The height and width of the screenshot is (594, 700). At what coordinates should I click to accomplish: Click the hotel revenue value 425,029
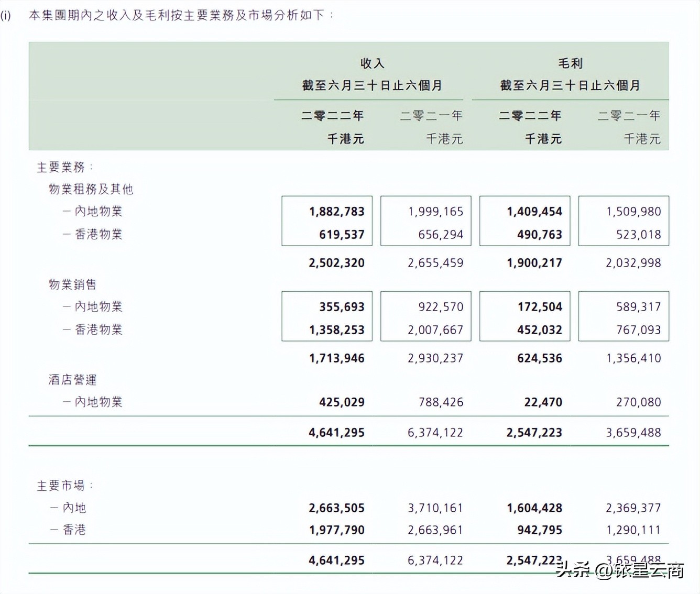342,402
